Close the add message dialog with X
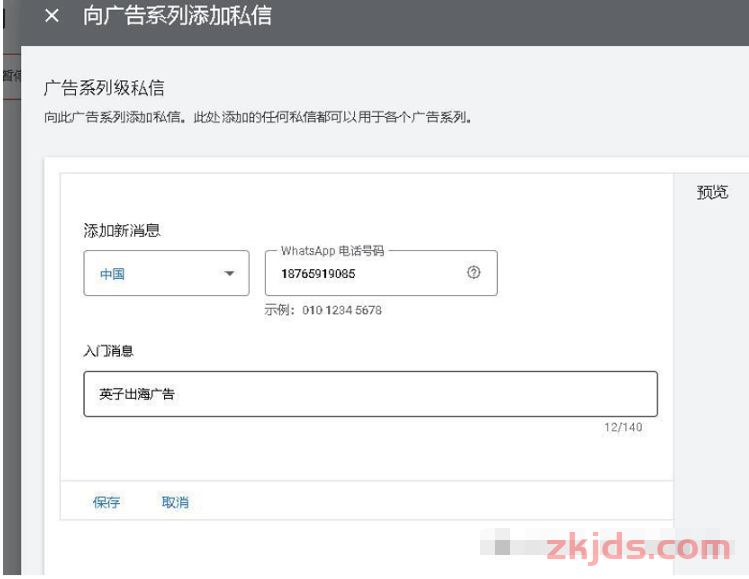The width and height of the screenshot is (749, 579). coord(52,16)
